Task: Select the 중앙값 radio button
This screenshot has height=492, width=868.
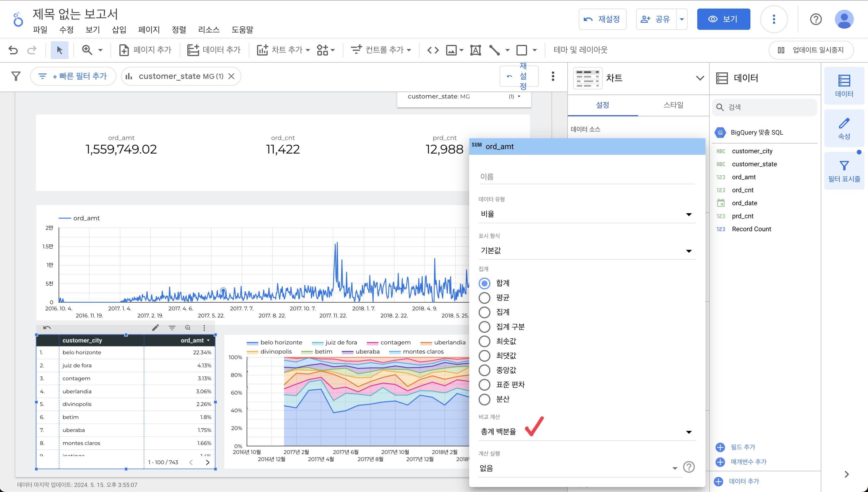Action: (x=484, y=370)
